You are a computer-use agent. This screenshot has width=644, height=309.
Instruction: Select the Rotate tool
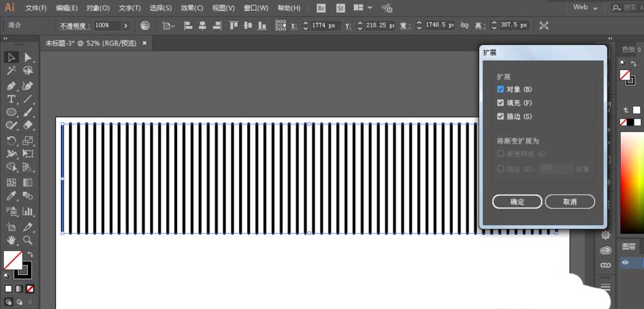(12, 140)
